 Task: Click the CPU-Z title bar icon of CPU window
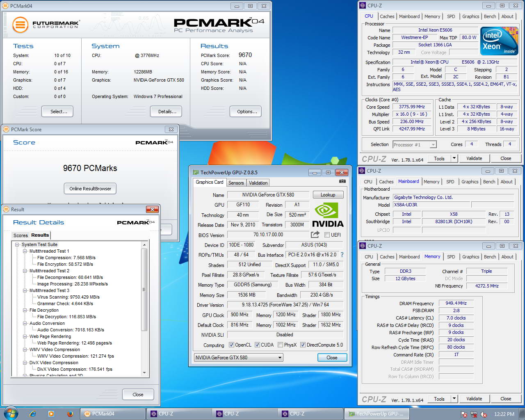tap(363, 6)
